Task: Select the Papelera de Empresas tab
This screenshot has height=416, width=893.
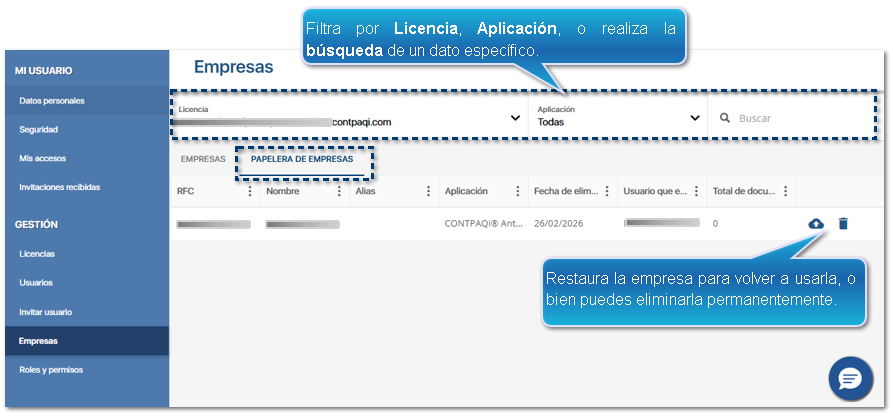Action: click(x=302, y=159)
